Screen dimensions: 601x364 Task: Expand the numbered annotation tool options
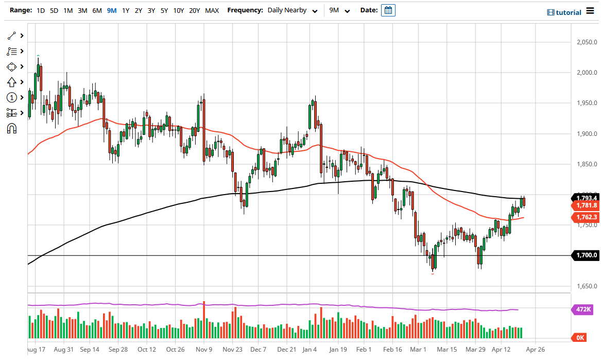[22, 98]
